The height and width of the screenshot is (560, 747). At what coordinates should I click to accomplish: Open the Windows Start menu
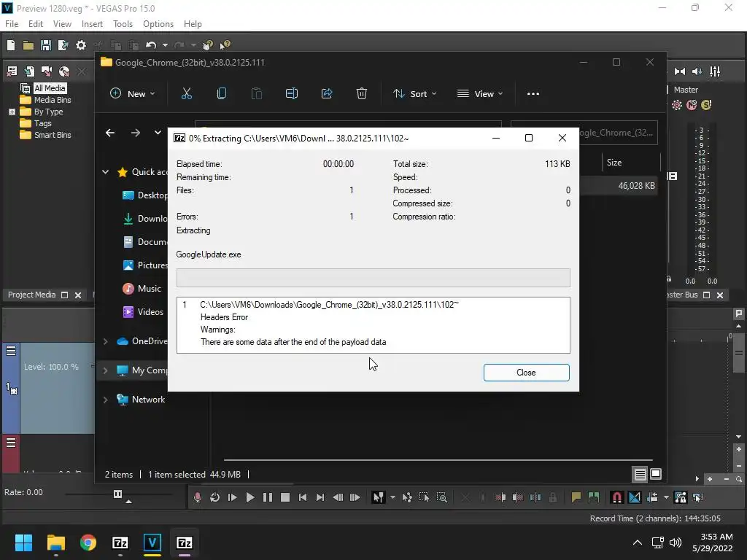click(x=23, y=542)
